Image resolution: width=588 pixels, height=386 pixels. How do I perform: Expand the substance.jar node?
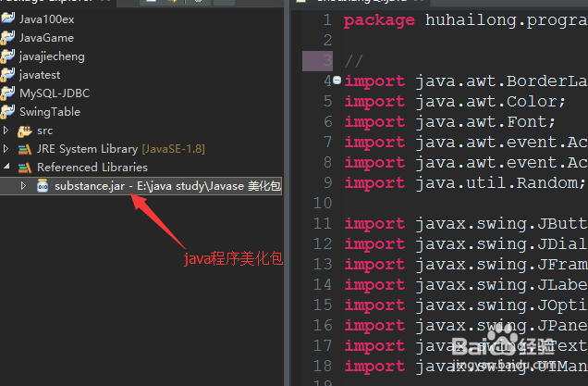tap(23, 185)
